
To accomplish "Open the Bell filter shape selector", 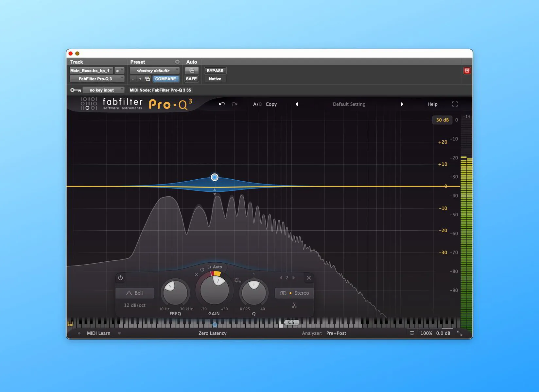I will [x=135, y=293].
